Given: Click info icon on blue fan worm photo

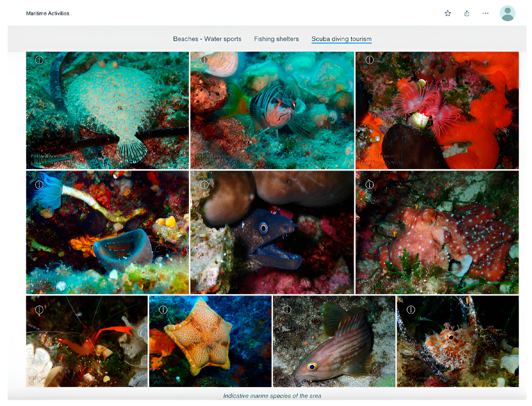Looking at the screenshot, I should pyautogui.click(x=39, y=185).
